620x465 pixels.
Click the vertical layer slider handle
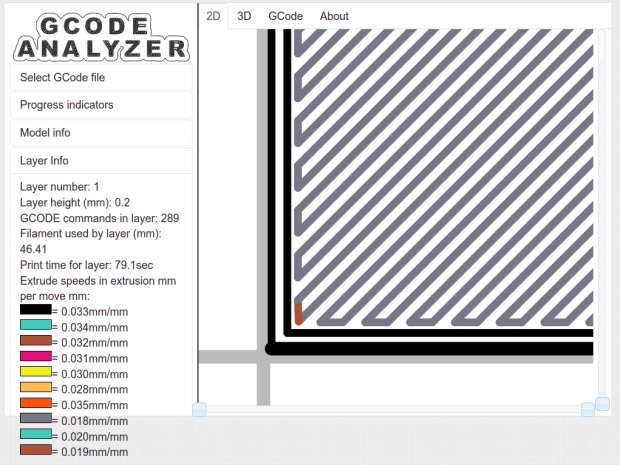(x=602, y=404)
